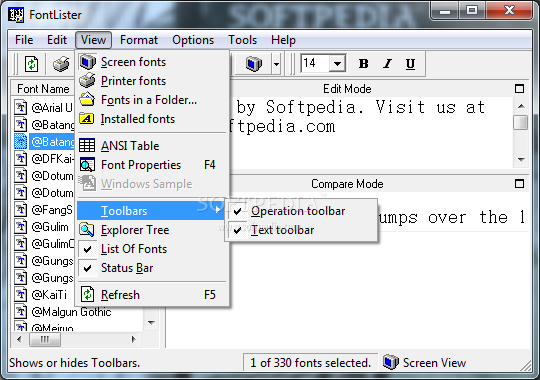Click the Installed fonts 'A' icon
The height and width of the screenshot is (380, 540).
pyautogui.click(x=87, y=119)
